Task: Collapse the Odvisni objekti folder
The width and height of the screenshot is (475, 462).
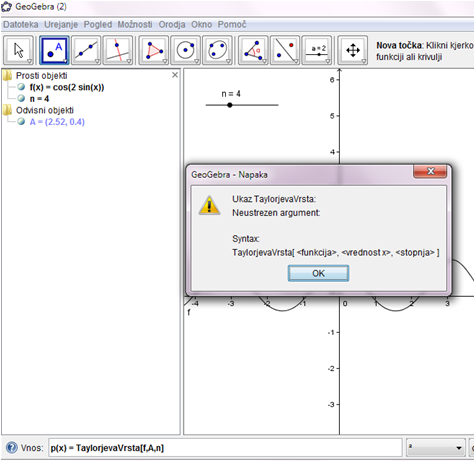Action: point(7,110)
